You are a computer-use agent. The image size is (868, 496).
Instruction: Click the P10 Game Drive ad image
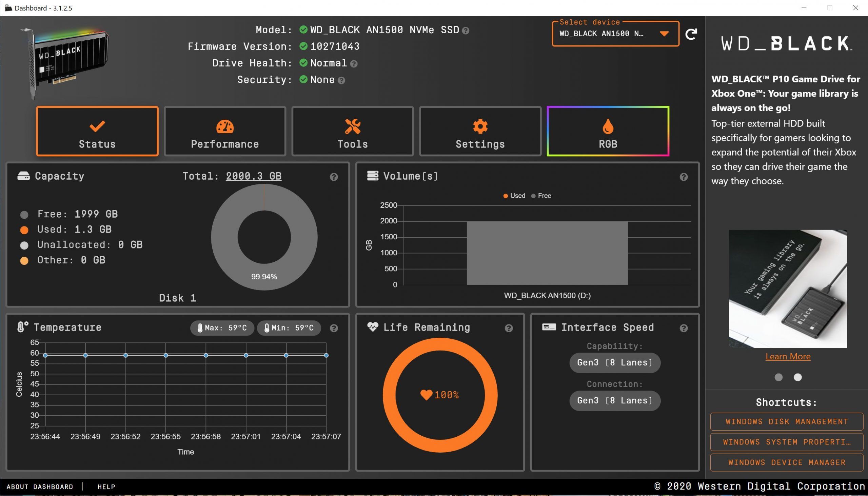(x=788, y=289)
